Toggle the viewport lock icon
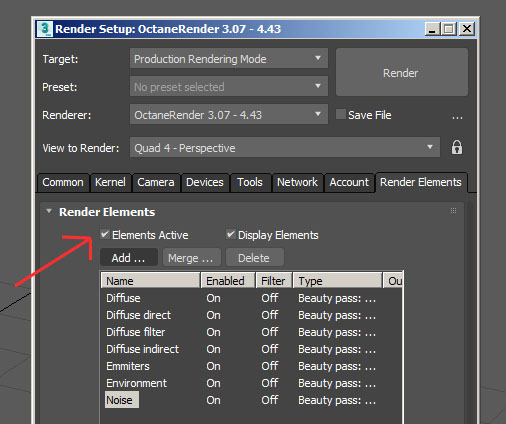Image resolution: width=506 pixels, height=424 pixels. 457,147
